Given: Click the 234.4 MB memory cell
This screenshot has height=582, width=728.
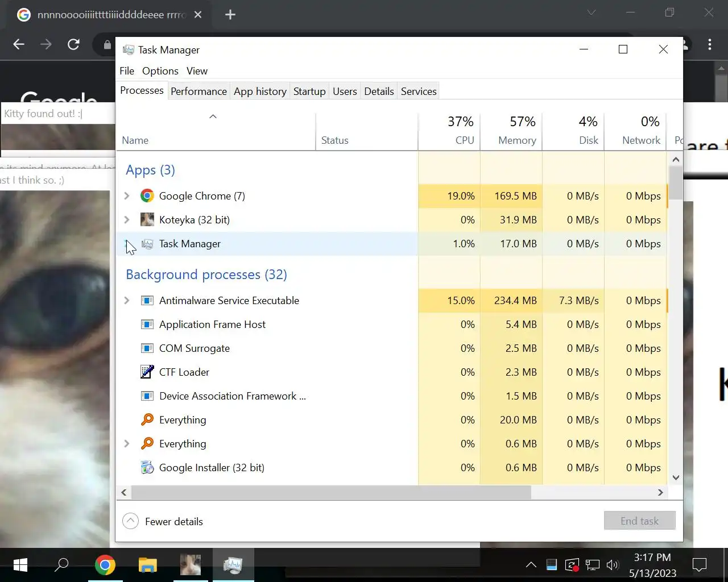Looking at the screenshot, I should click(x=511, y=300).
